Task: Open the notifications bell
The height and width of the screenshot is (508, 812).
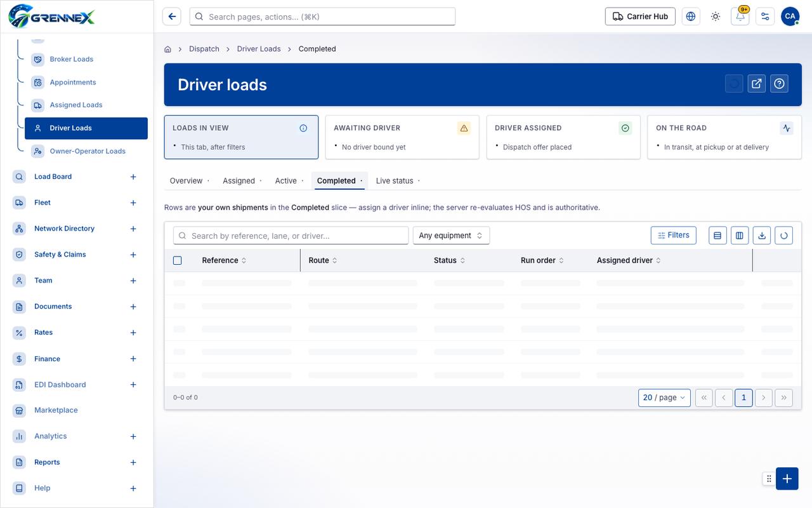Action: (x=740, y=17)
